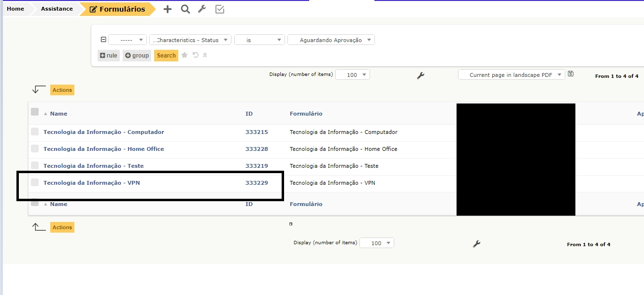Click the wrench icon next to the breadcrumb
Image resolution: width=644 pixels, height=295 pixels.
202,9
